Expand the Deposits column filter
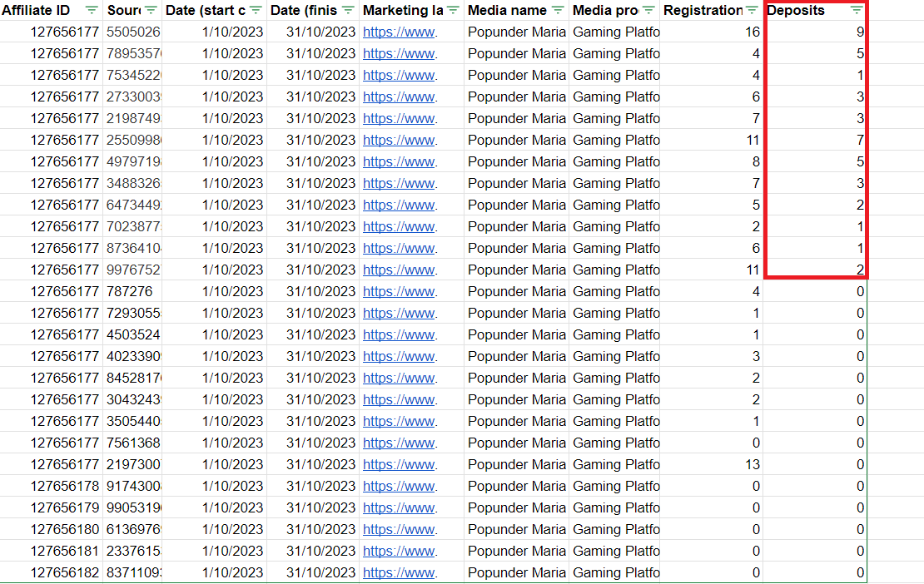Viewport: 924px width, 584px height. [x=857, y=11]
